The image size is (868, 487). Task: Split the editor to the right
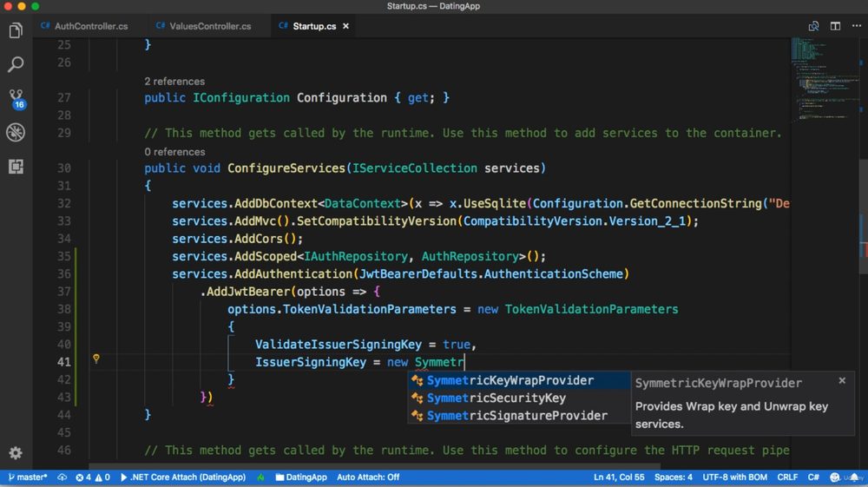point(835,26)
